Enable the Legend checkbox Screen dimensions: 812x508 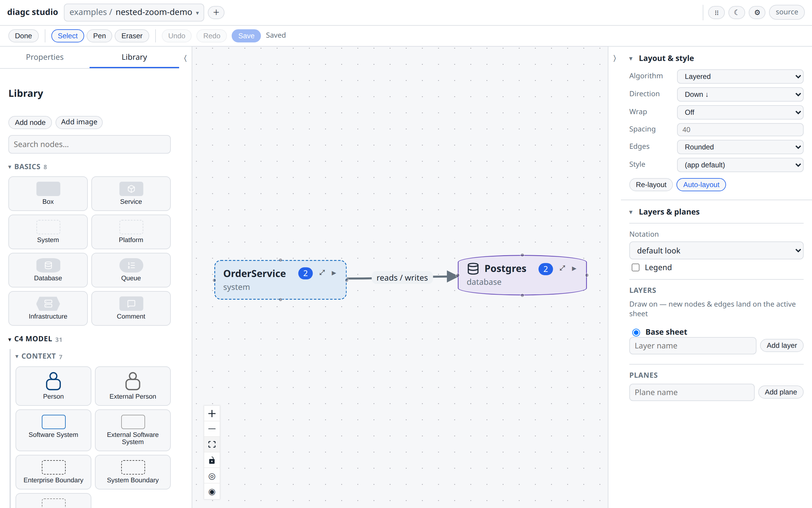pos(636,267)
